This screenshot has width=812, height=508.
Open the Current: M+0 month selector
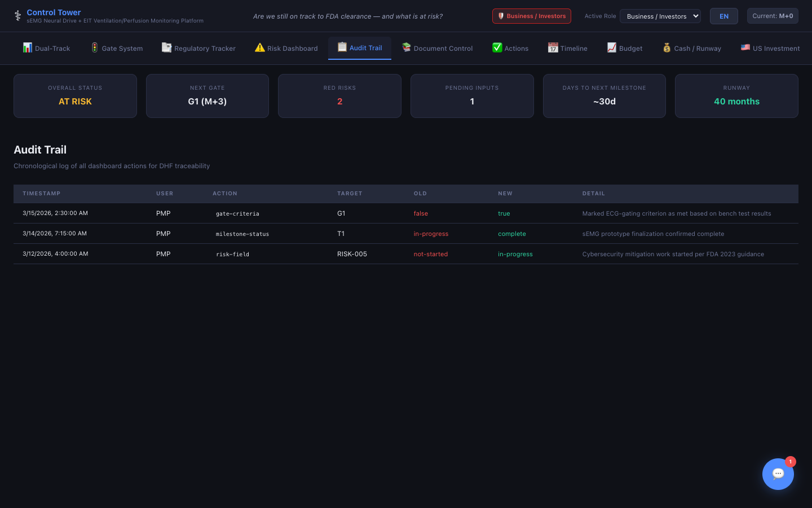[x=772, y=16]
